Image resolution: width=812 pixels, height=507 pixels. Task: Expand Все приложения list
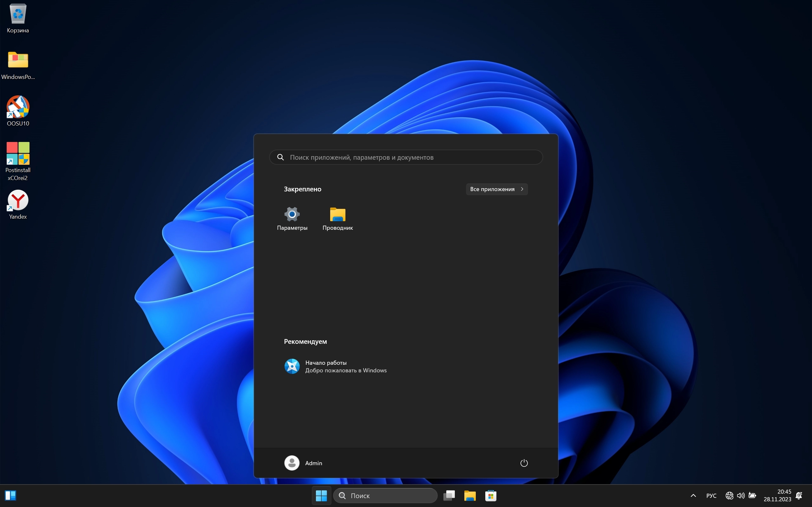point(497,189)
